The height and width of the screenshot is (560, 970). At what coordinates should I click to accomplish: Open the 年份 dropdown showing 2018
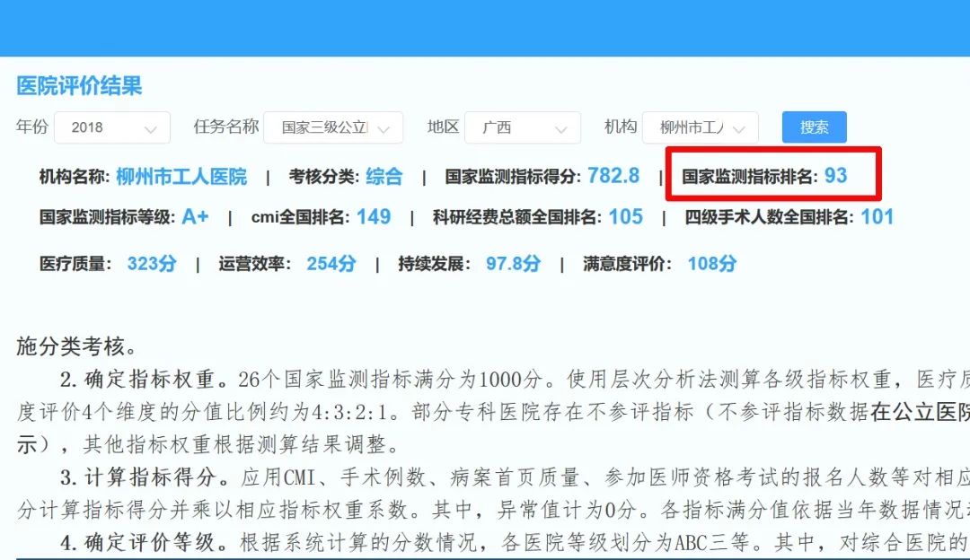[112, 127]
